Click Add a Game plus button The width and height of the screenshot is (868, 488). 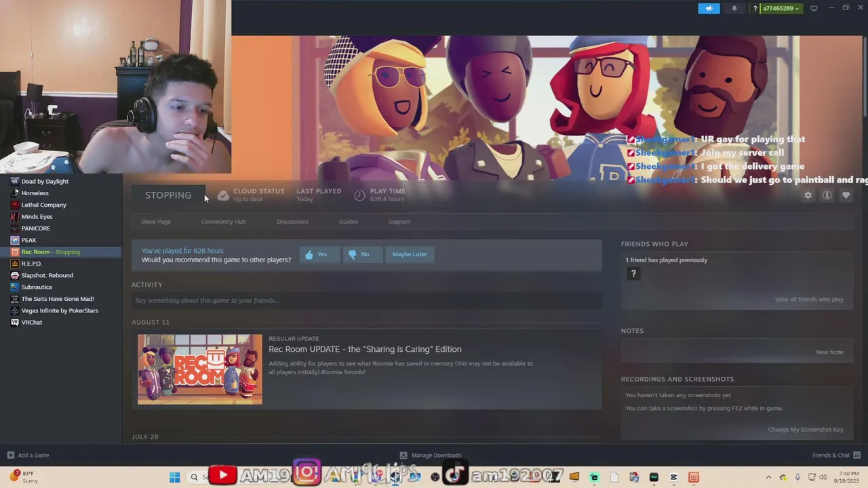(10, 455)
